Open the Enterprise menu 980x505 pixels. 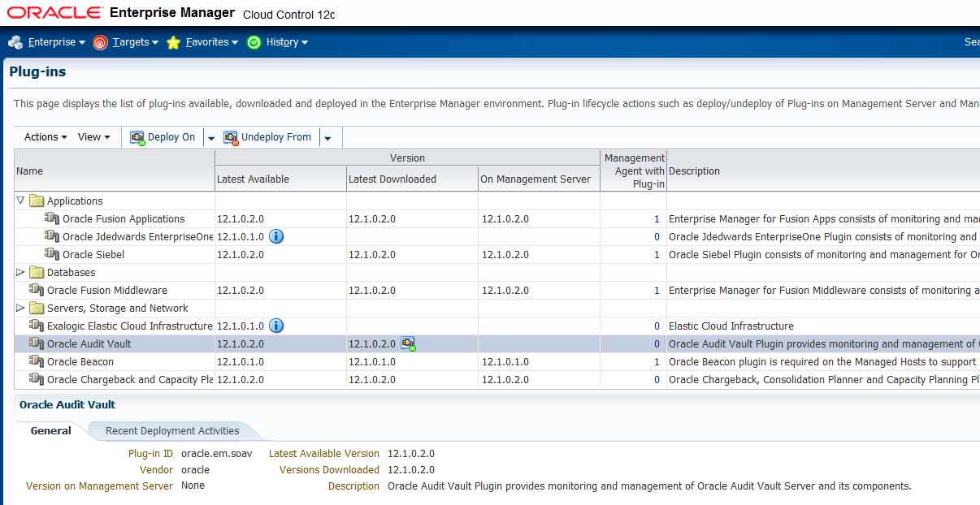click(56, 42)
